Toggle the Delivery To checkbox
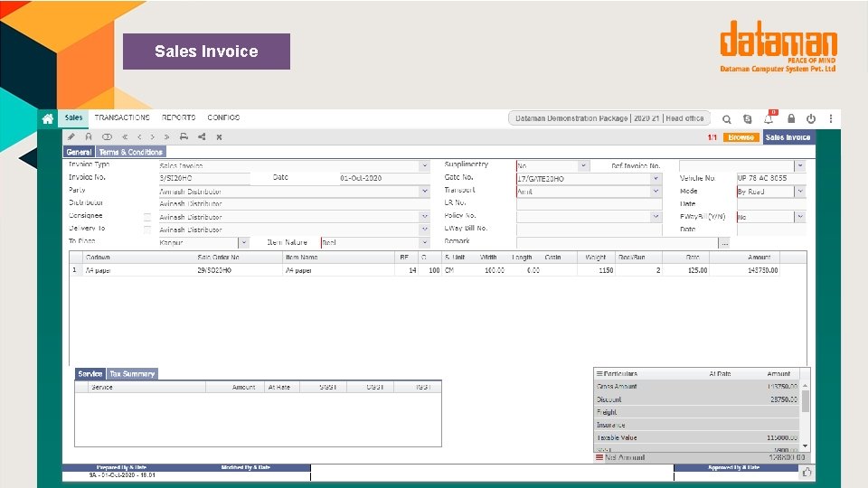The image size is (868, 488). coord(147,230)
